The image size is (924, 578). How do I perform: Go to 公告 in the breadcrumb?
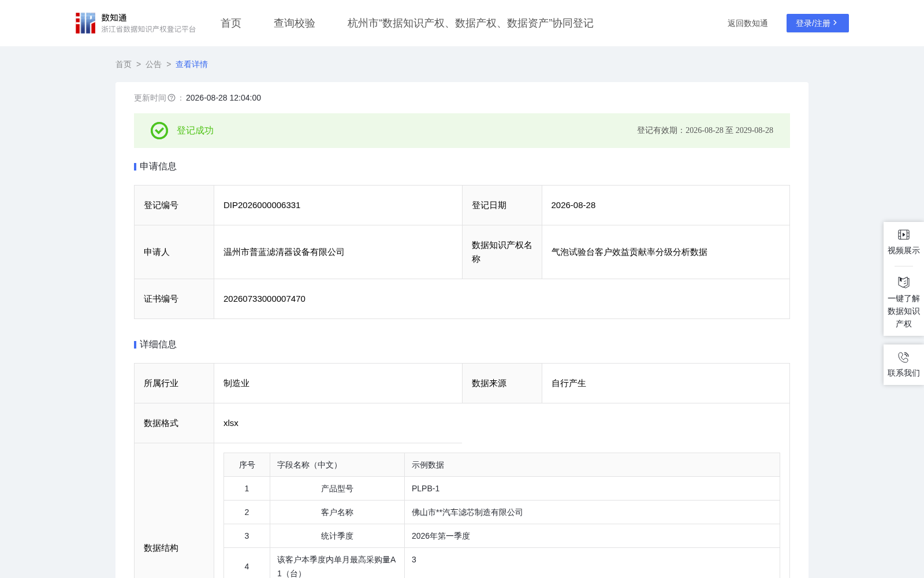coord(154,64)
